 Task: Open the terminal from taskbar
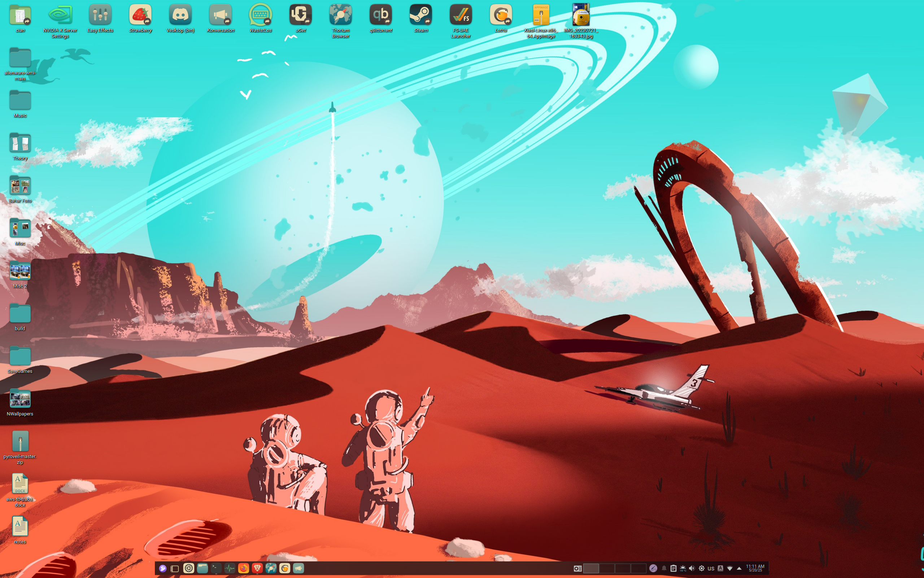pyautogui.click(x=216, y=569)
